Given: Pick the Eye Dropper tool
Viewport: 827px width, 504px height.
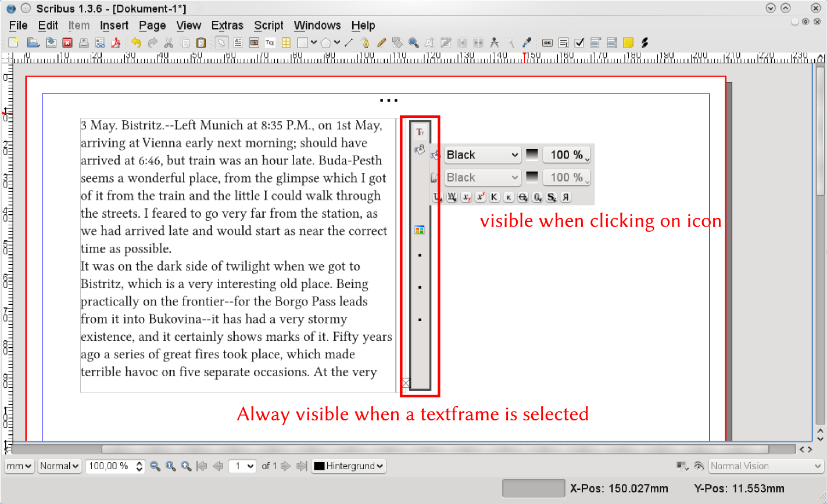Looking at the screenshot, I should (527, 42).
